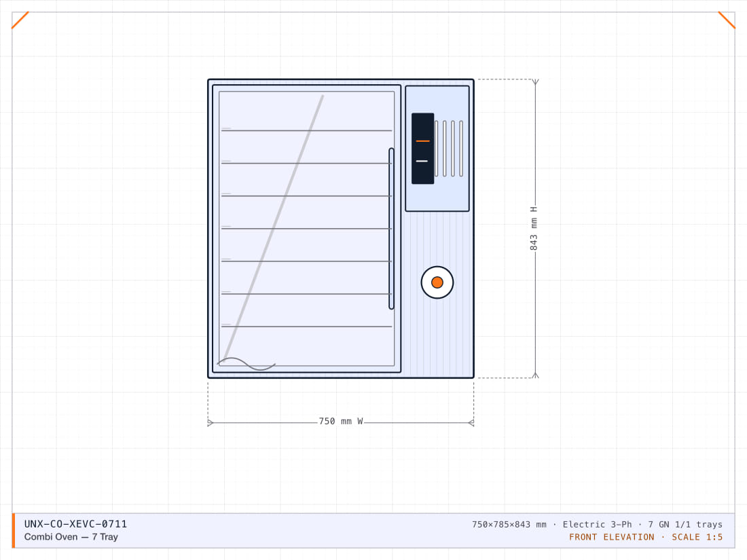747x560 pixels.
Task: Click the orange control knob on the oven
Action: click(x=437, y=282)
